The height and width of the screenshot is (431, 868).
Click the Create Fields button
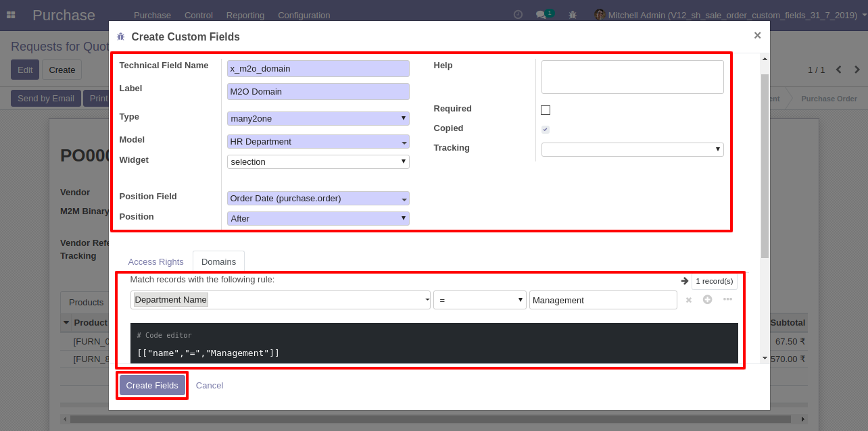pos(152,385)
